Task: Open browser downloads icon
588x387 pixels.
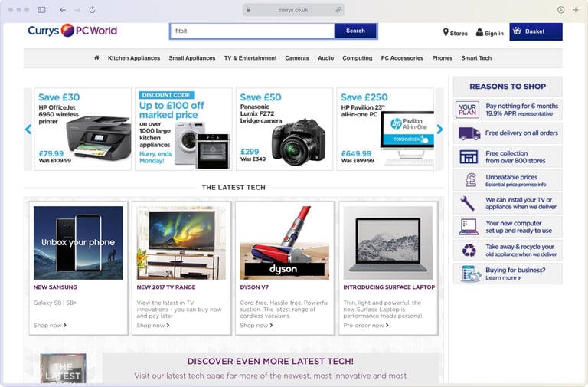Action: (560, 10)
